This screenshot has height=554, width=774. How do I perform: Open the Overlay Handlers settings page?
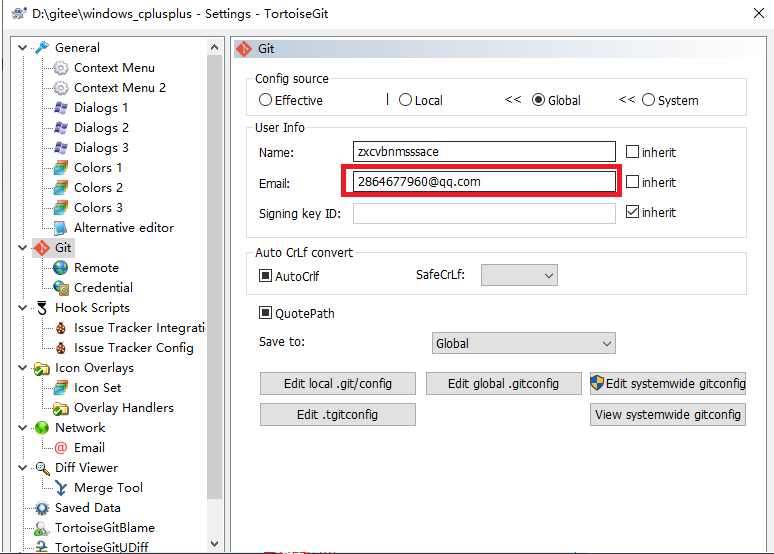point(124,408)
